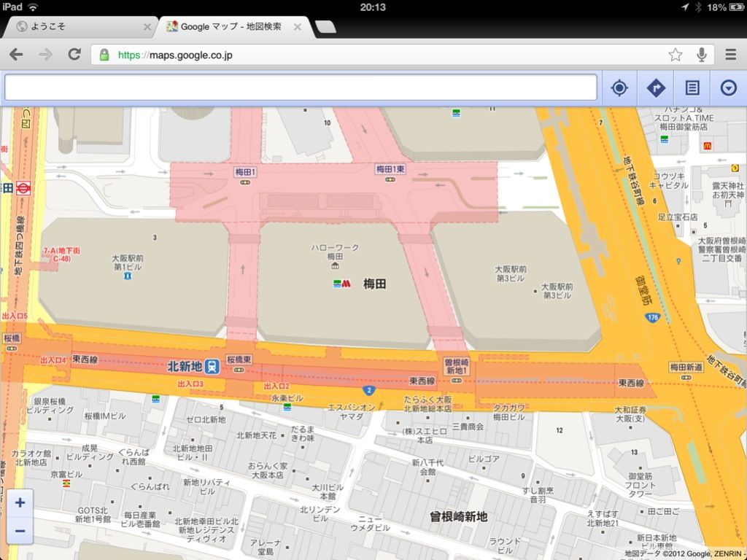Bookmark the page with the star icon

pyautogui.click(x=675, y=55)
